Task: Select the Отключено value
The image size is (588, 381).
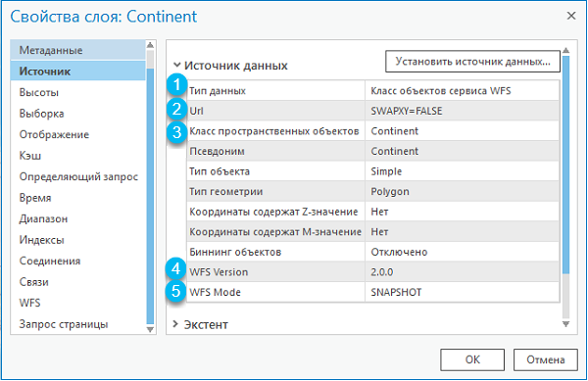Action: pos(399,252)
